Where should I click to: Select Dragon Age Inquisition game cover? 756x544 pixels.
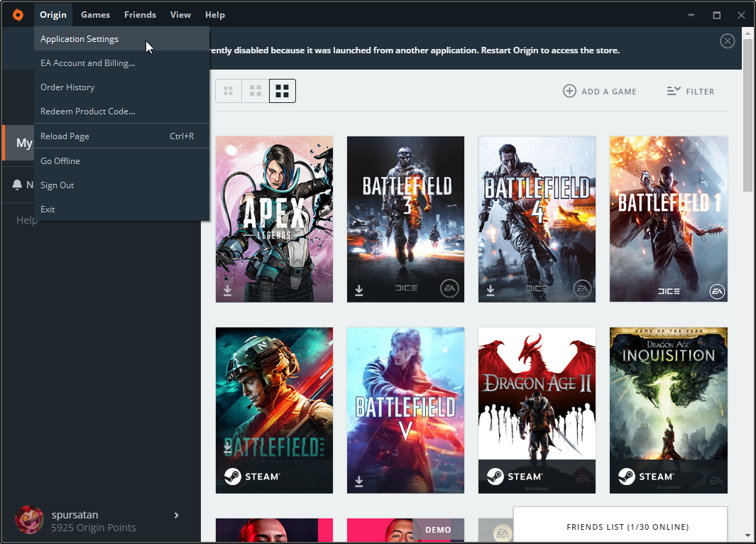668,410
